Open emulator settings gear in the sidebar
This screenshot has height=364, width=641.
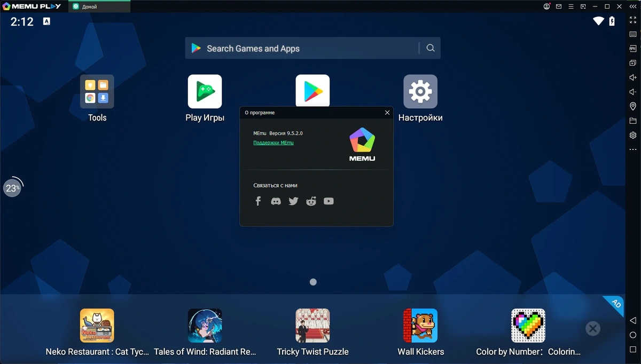(633, 135)
